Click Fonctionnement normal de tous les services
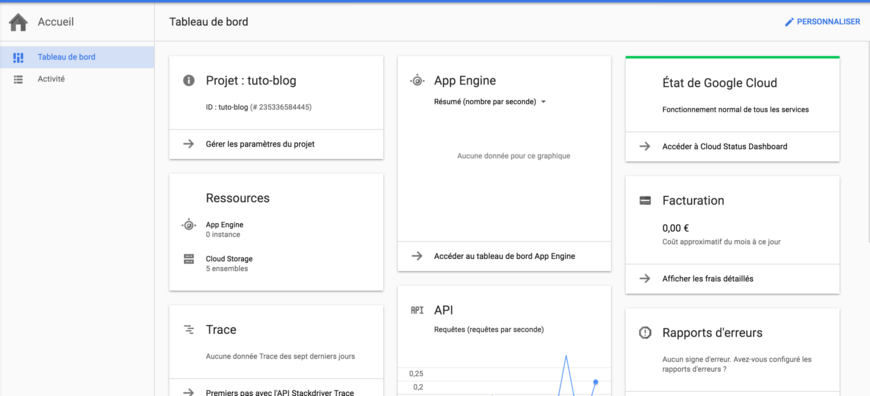 coord(736,110)
